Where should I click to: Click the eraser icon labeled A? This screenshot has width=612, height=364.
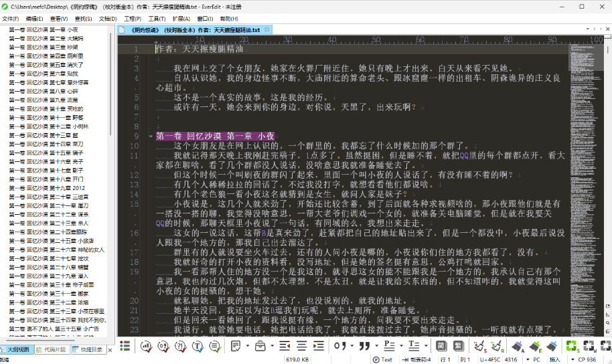[x=518, y=346]
